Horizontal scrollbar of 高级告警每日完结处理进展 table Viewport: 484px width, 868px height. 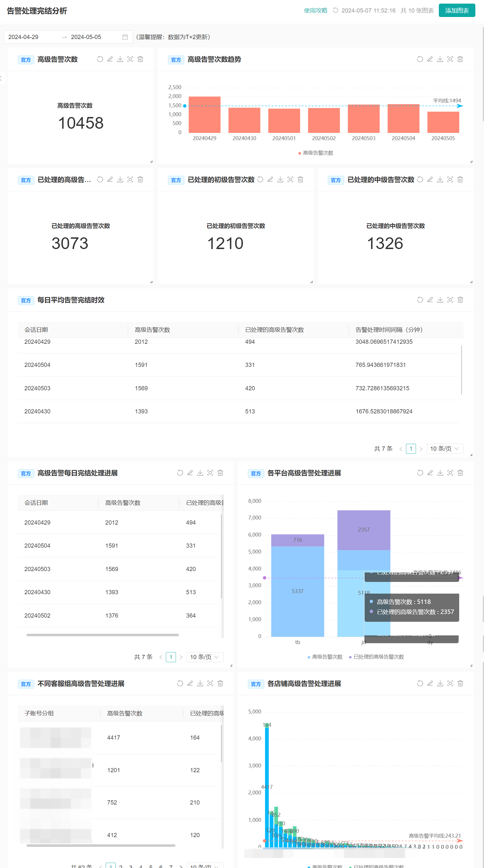coord(103,635)
